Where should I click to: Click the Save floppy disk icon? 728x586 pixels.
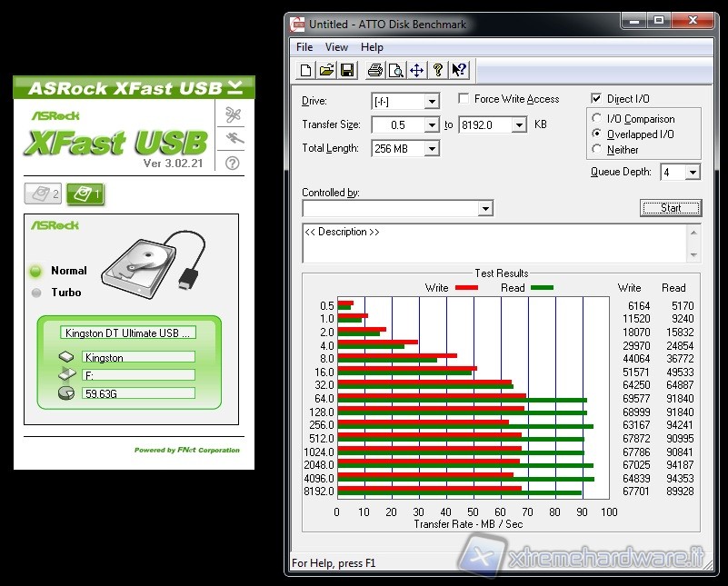[x=346, y=70]
